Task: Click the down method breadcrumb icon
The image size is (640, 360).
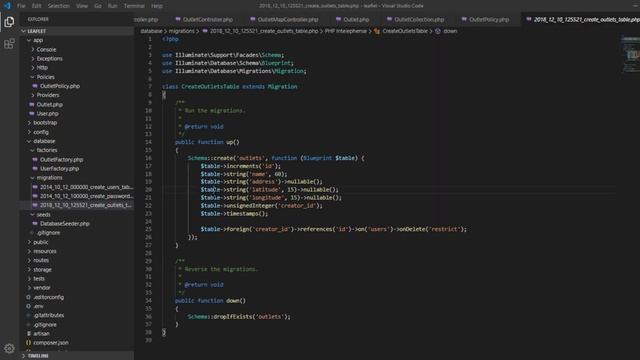Action: click(x=438, y=31)
